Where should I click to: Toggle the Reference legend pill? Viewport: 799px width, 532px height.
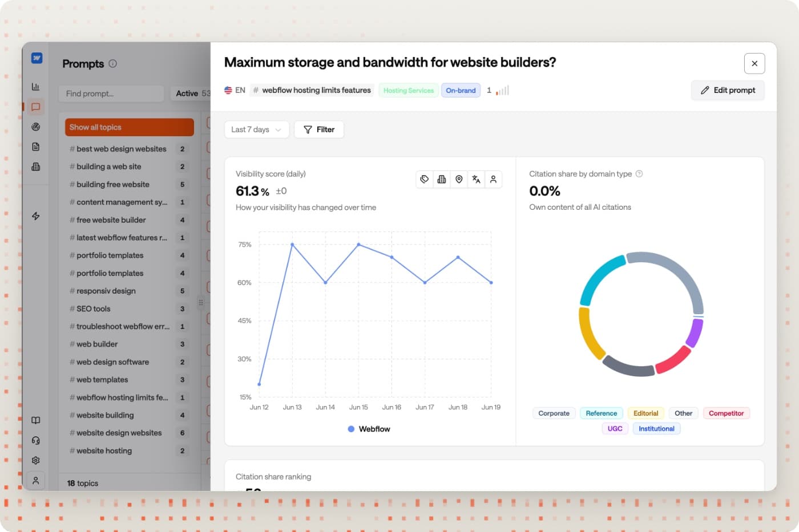601,413
